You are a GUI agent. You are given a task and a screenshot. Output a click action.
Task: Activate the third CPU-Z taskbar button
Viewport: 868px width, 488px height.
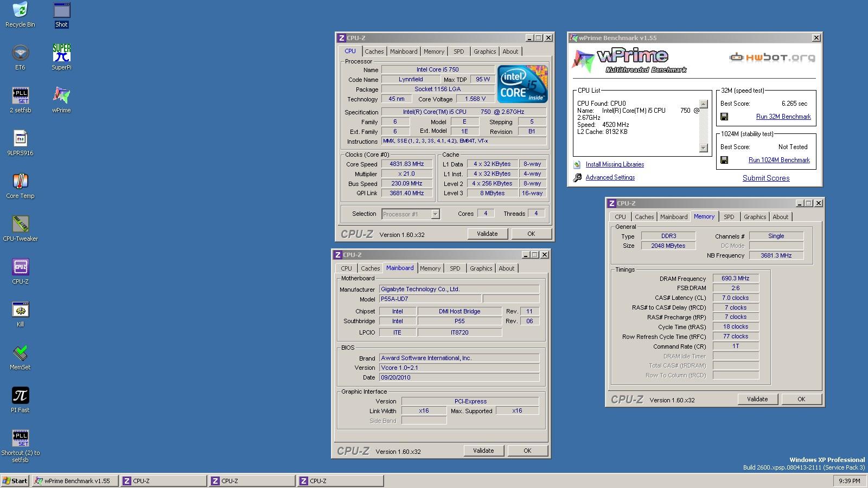coord(340,481)
